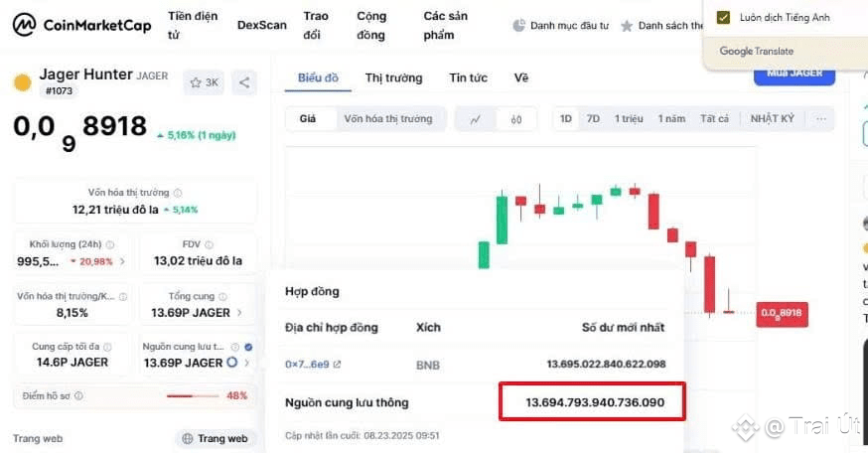Click Trang web button

point(216,439)
